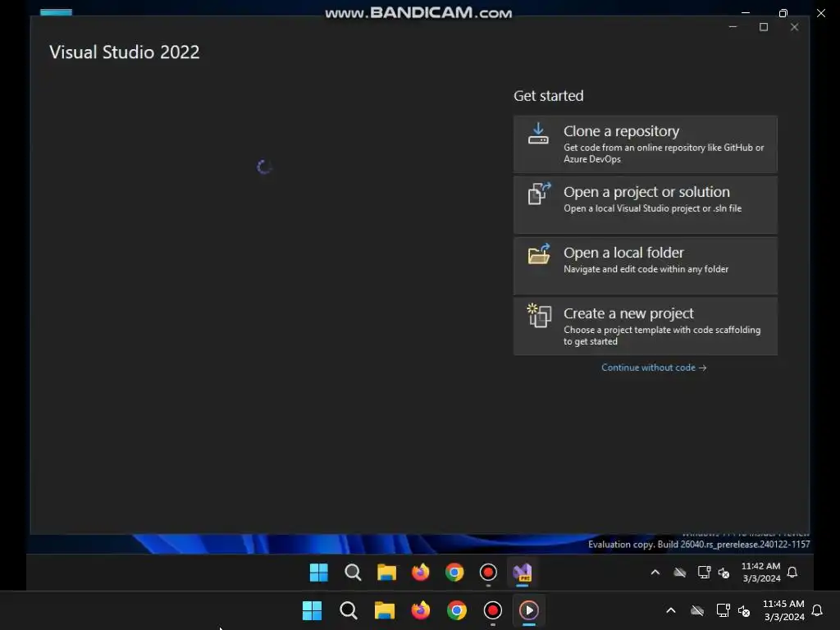The width and height of the screenshot is (840, 630).
Task: Open Chrome on the 11:42 AM taskbar
Action: click(454, 572)
